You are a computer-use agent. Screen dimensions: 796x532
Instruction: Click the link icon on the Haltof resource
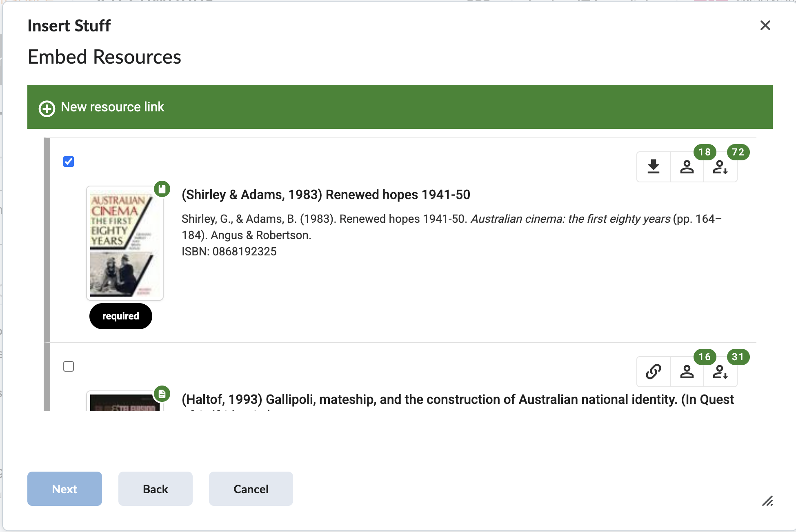pyautogui.click(x=653, y=372)
